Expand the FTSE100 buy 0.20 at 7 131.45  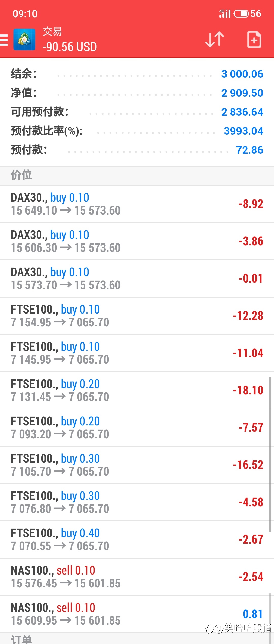coord(137,391)
